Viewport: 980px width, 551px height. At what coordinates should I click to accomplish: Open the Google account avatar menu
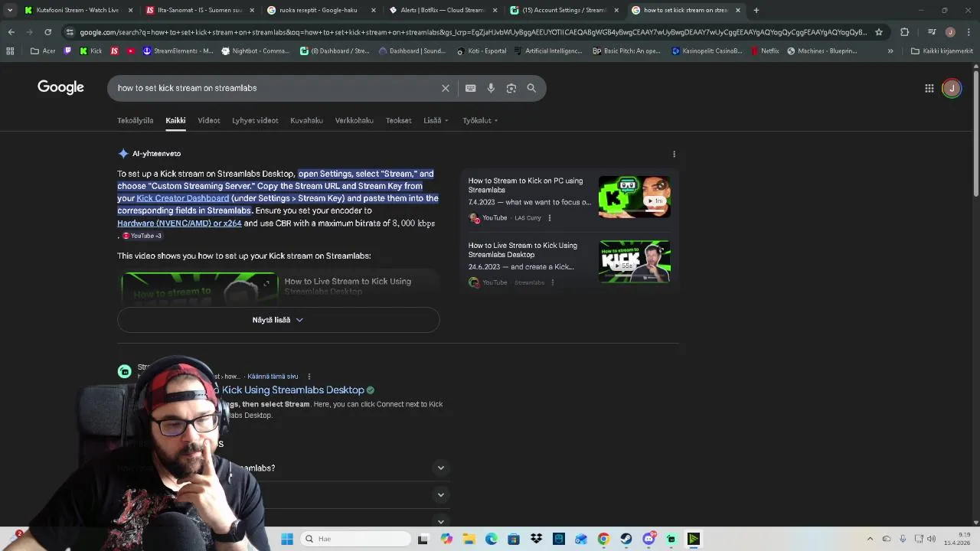952,88
